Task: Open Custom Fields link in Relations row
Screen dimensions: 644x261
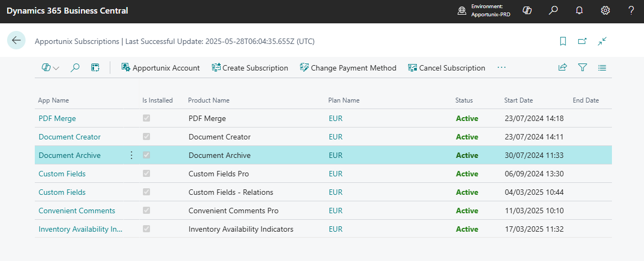Action: click(x=62, y=192)
